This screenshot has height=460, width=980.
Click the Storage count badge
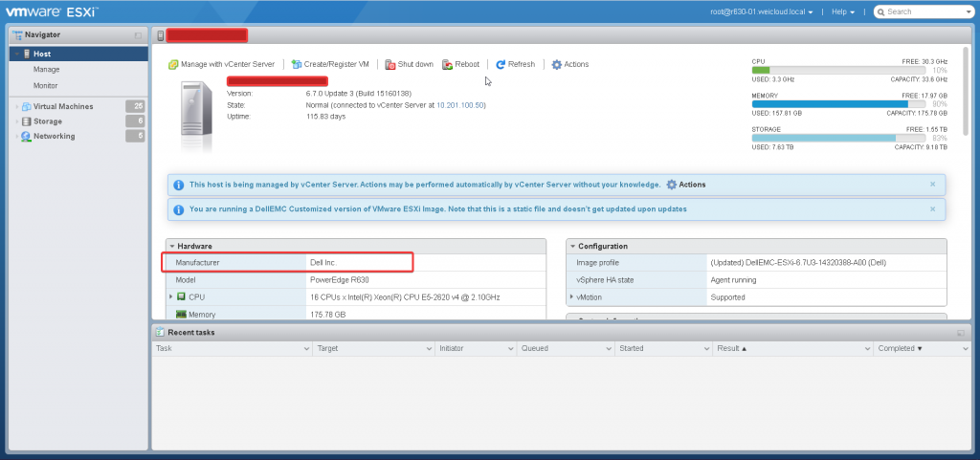click(135, 121)
